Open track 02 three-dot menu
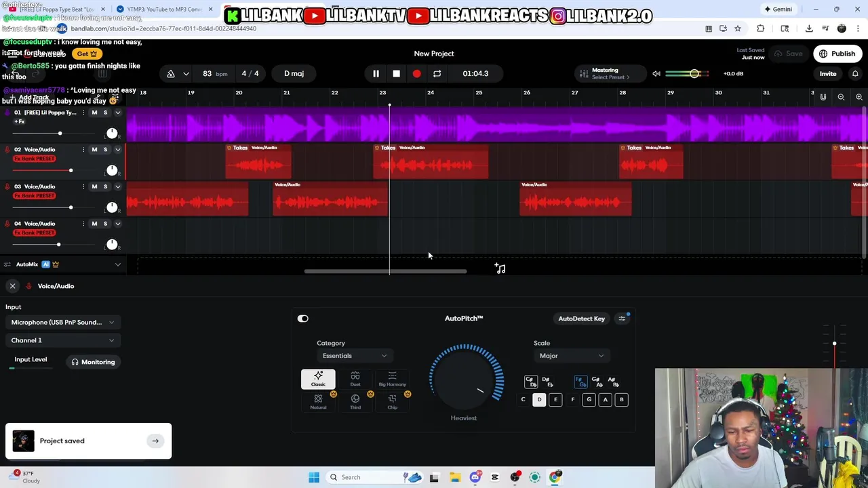Screen dimensions: 868x488 point(83,149)
